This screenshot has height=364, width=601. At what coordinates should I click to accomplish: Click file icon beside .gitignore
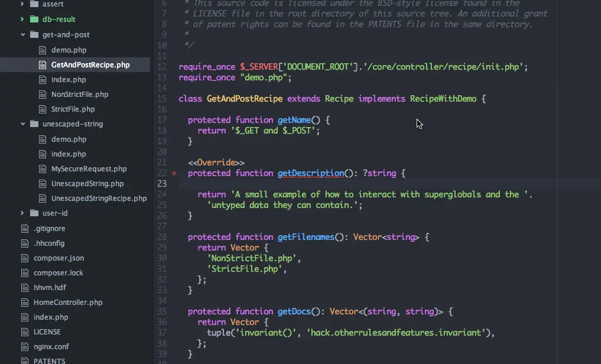[x=25, y=229]
